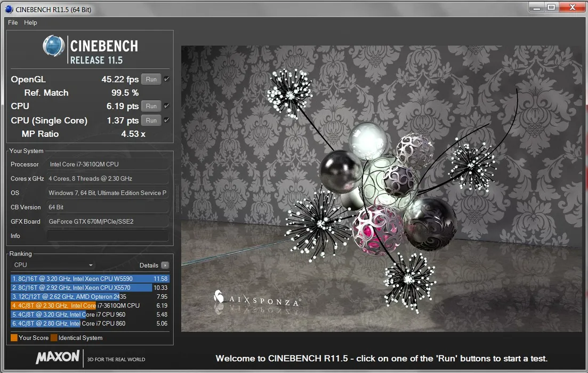Run the CPU benchmark test
This screenshot has width=588, height=373.
click(151, 106)
